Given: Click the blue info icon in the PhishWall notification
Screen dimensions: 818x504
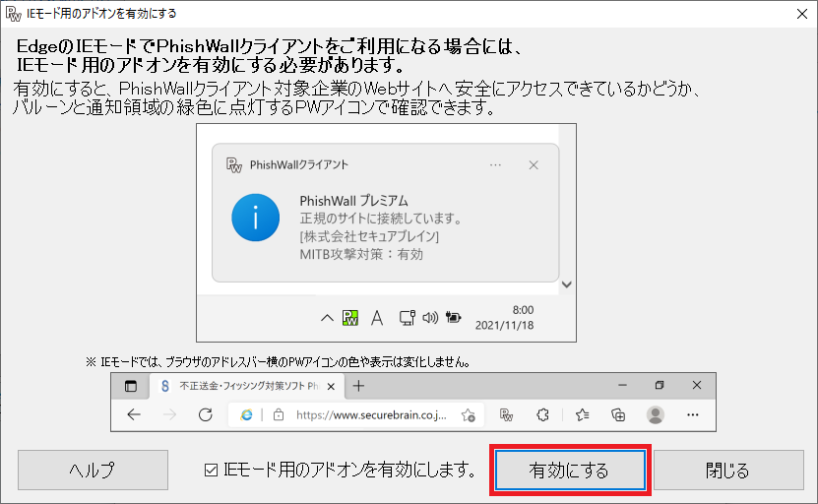Looking at the screenshot, I should (256, 218).
